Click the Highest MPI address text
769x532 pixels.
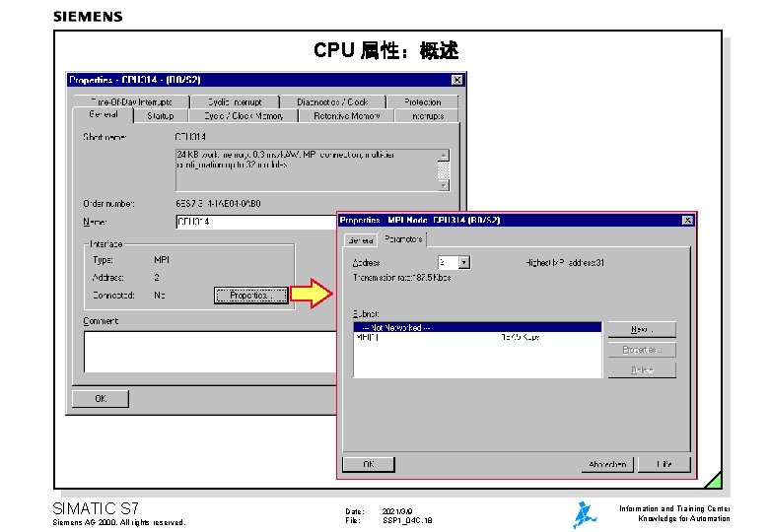pyautogui.click(x=565, y=263)
